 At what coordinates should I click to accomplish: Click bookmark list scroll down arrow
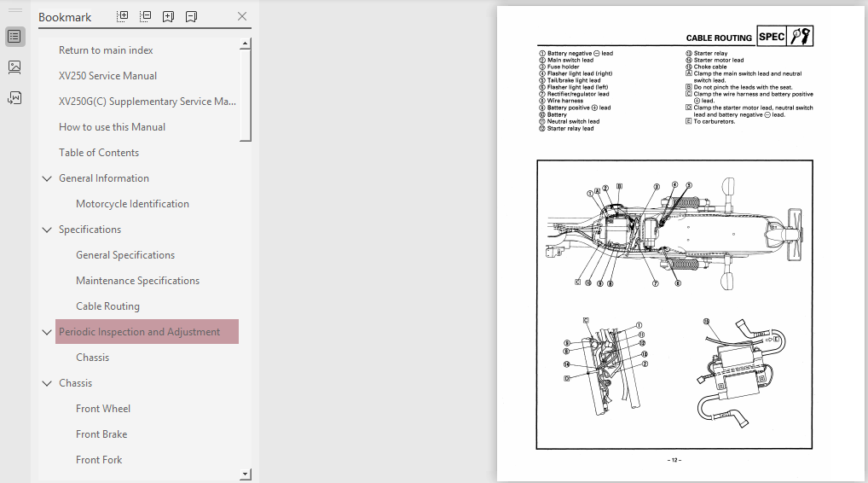pyautogui.click(x=246, y=474)
